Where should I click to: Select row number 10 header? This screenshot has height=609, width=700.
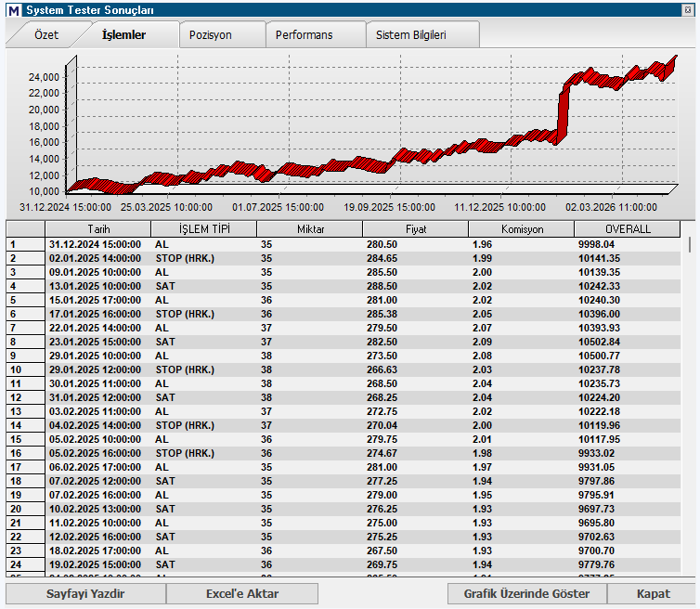tap(25, 369)
